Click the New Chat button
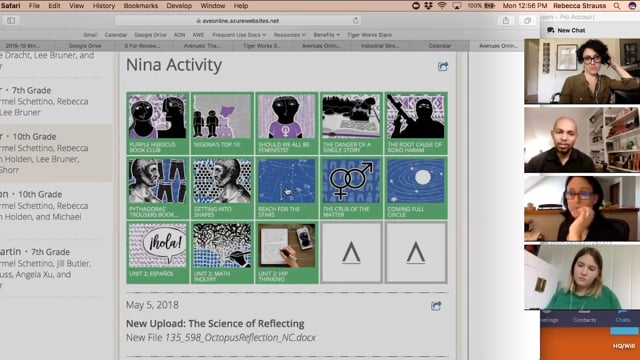Screen dimensions: 640x360 [567, 30]
